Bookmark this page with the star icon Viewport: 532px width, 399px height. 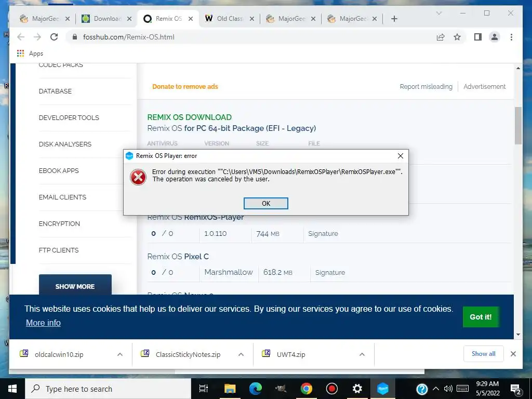coord(457,37)
